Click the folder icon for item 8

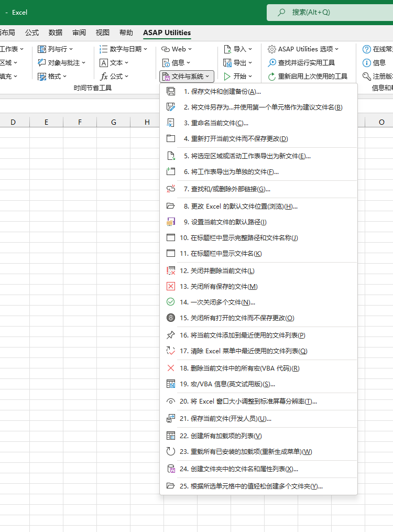click(171, 206)
